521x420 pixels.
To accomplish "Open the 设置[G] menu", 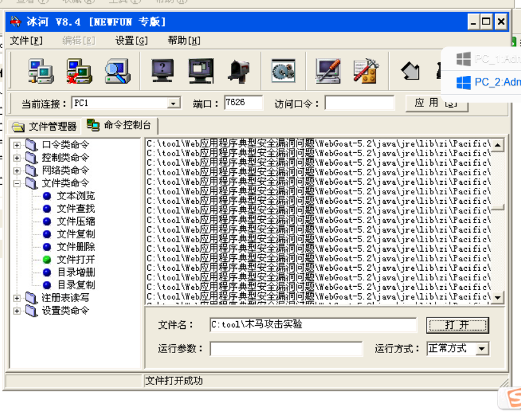I will [131, 41].
